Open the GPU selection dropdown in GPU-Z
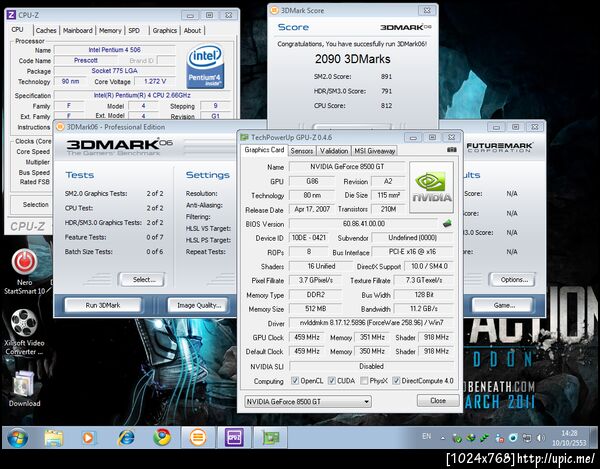 tap(308, 402)
